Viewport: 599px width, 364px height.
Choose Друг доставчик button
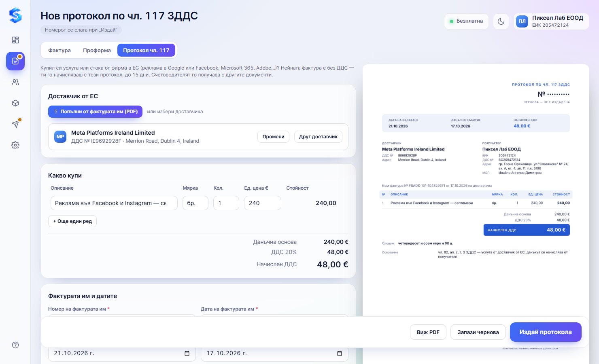(318, 137)
